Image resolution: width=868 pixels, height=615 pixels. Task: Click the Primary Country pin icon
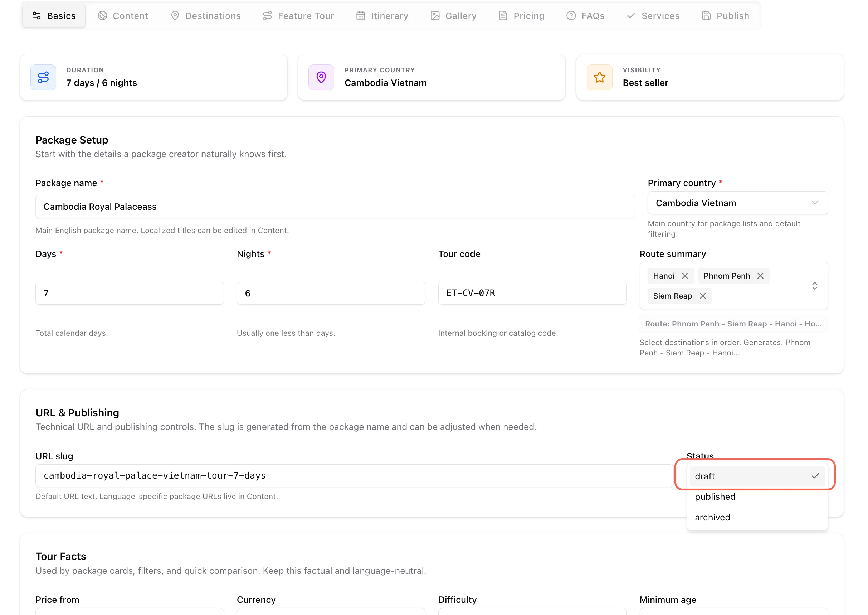321,77
